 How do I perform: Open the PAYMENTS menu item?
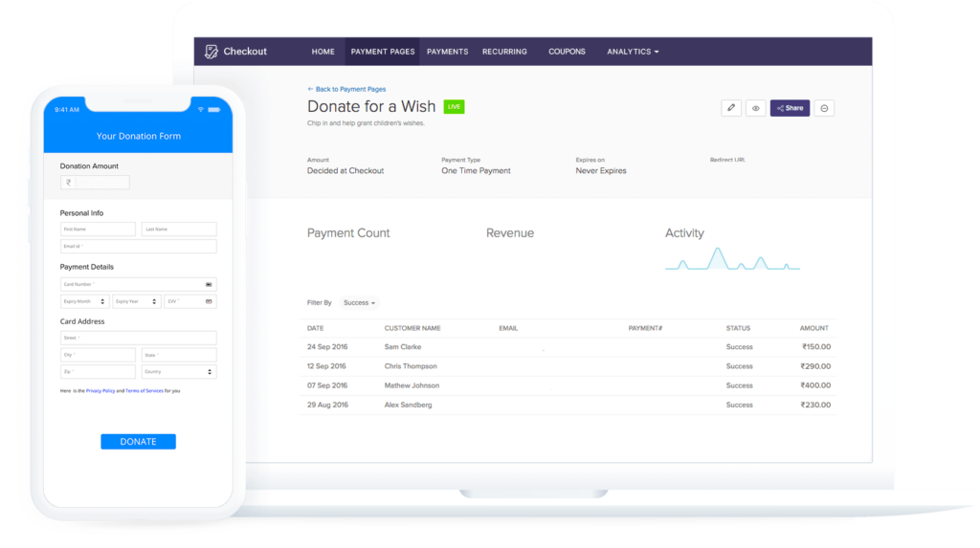448,52
